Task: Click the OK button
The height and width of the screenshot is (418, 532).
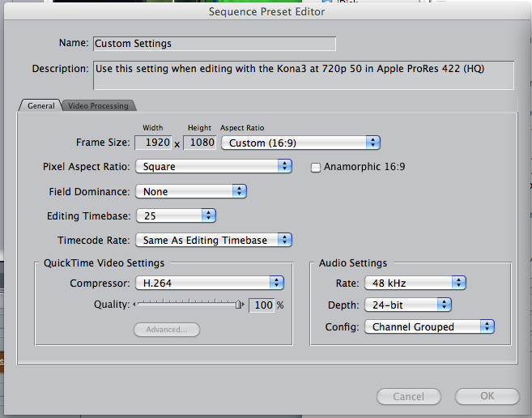Action: [487, 396]
